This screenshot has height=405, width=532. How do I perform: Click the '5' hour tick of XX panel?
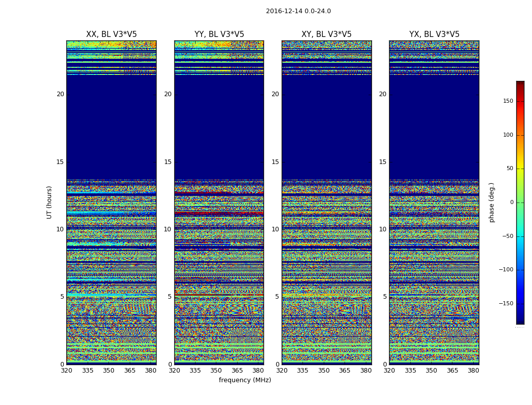coord(62,297)
